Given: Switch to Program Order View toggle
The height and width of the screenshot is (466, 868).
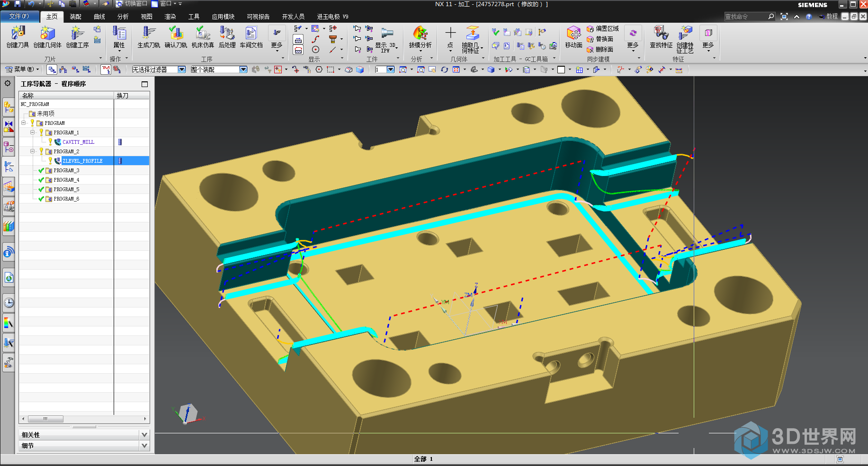Looking at the screenshot, I should tap(52, 70).
